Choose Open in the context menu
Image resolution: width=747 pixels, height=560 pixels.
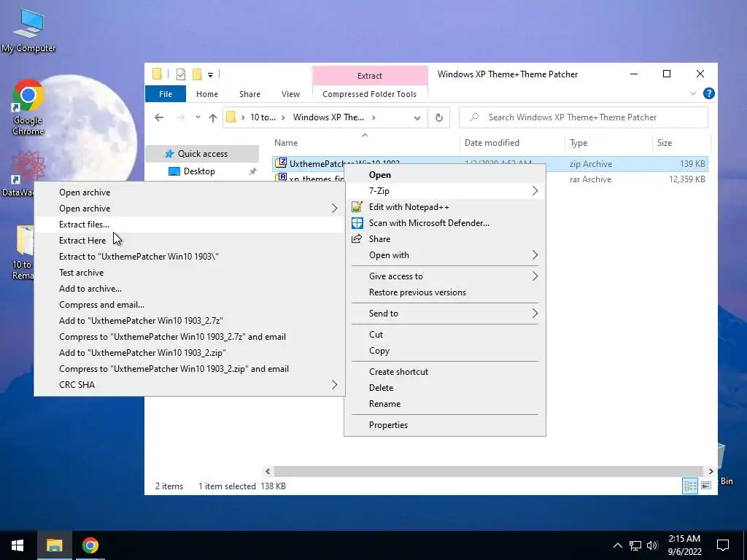coord(444,175)
